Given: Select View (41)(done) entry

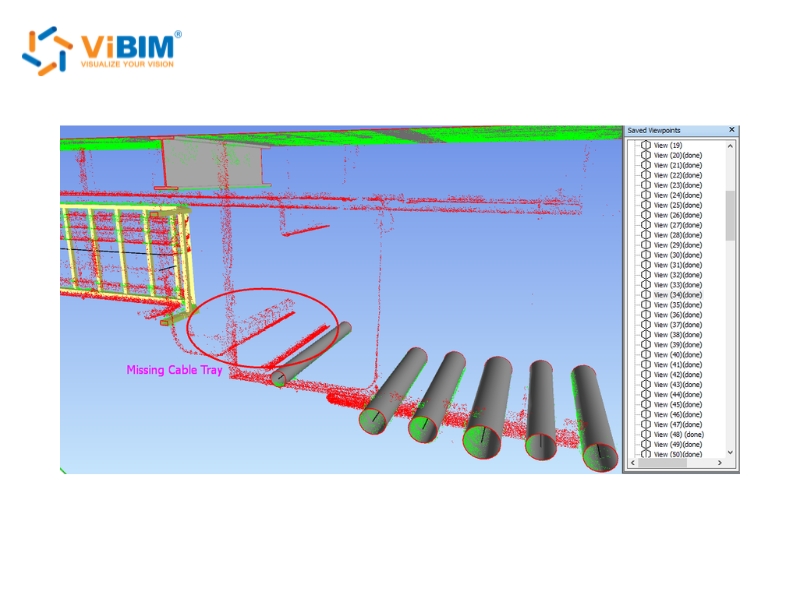Looking at the screenshot, I should click(x=678, y=364).
